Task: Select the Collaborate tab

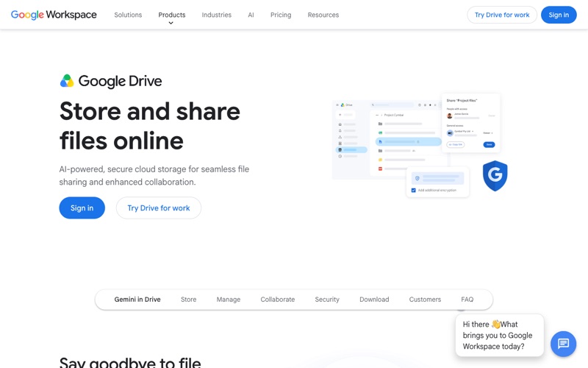Action: point(278,300)
